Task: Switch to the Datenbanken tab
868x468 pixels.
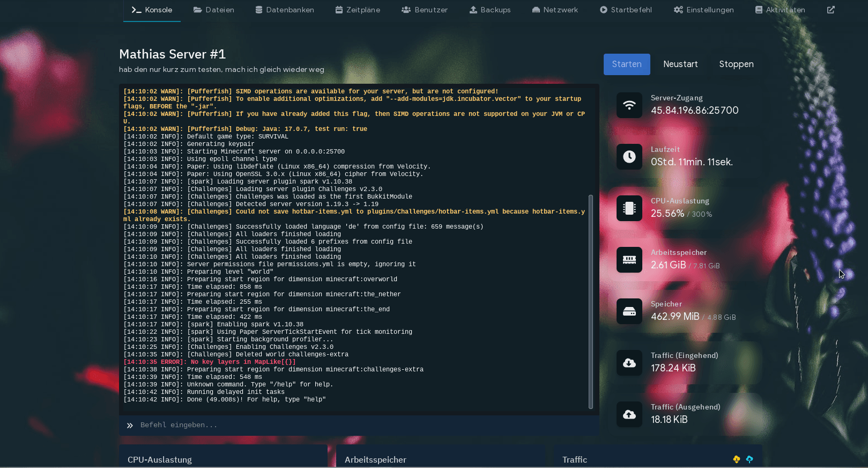Action: tap(285, 10)
